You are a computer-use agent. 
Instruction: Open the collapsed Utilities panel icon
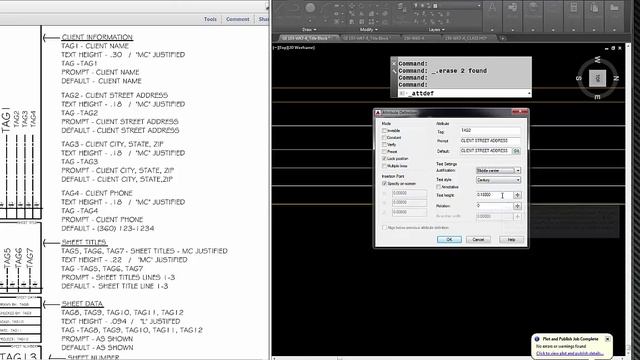573,8
